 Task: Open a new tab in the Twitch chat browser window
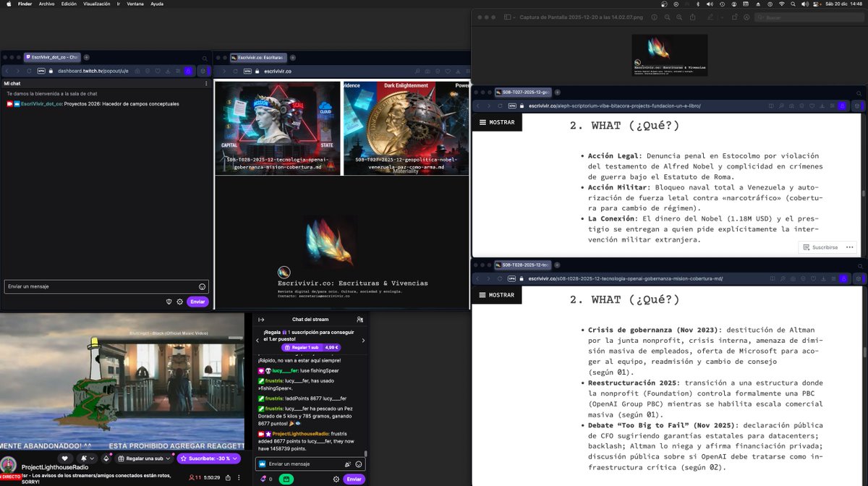(x=86, y=57)
